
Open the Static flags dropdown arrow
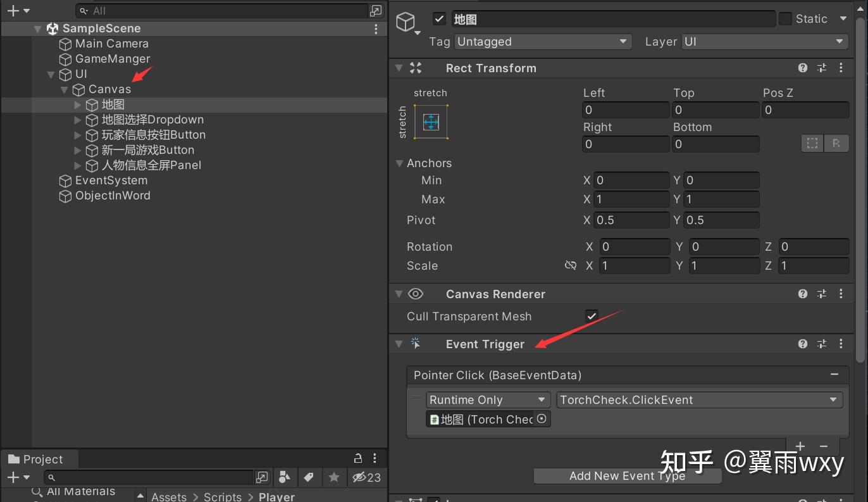pyautogui.click(x=843, y=19)
